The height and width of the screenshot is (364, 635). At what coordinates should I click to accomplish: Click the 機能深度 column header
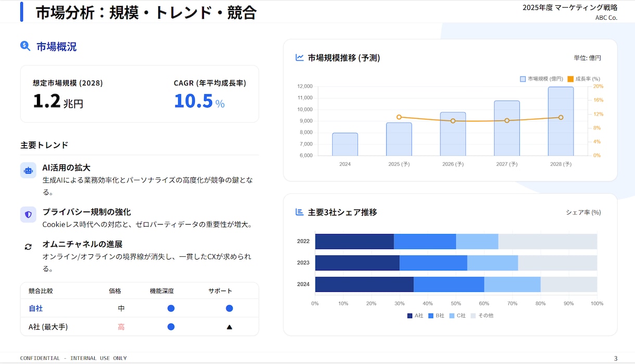162,291
